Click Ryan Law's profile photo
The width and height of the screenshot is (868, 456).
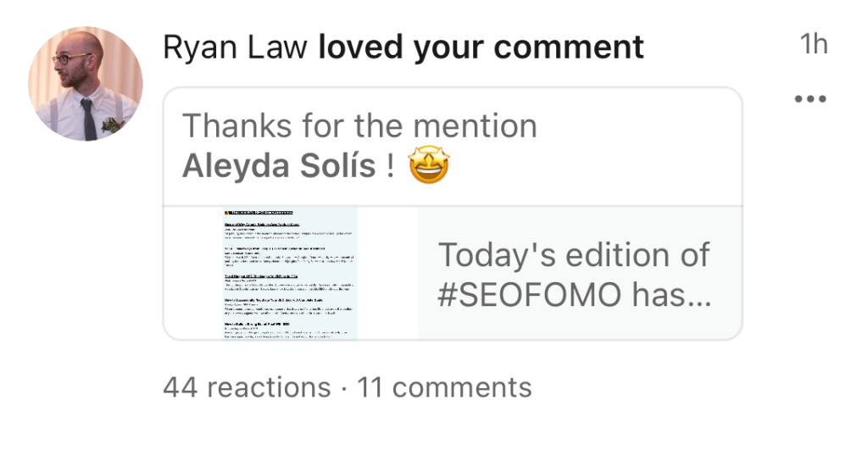click(x=85, y=83)
